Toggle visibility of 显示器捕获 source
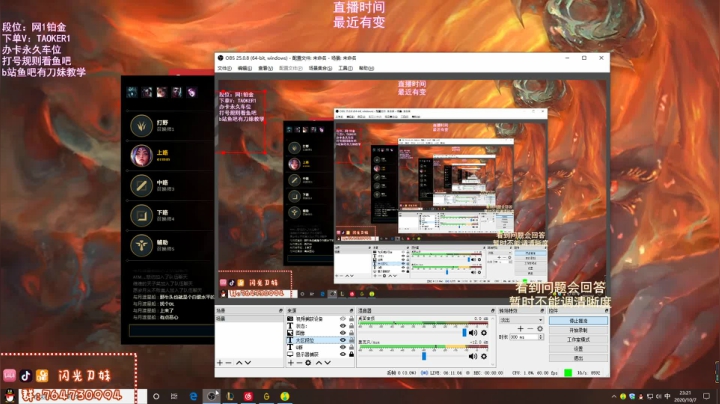Viewport: 720px width, 404px height. pos(343,354)
